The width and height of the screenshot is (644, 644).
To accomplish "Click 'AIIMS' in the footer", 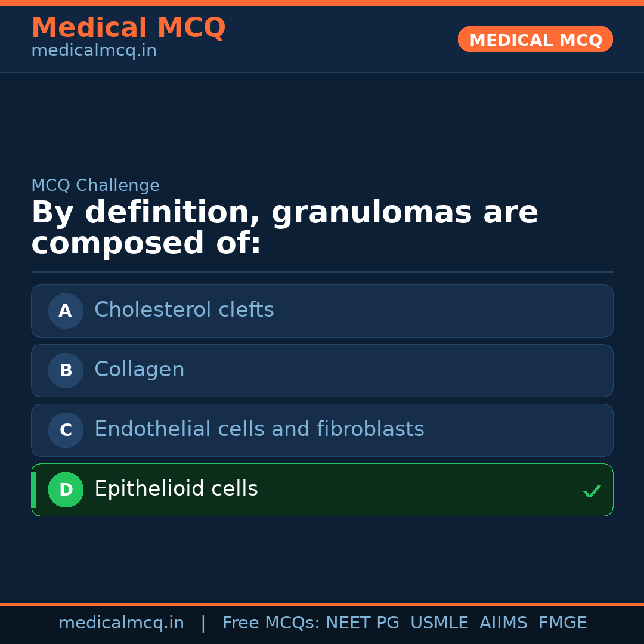I will pyautogui.click(x=503, y=623).
